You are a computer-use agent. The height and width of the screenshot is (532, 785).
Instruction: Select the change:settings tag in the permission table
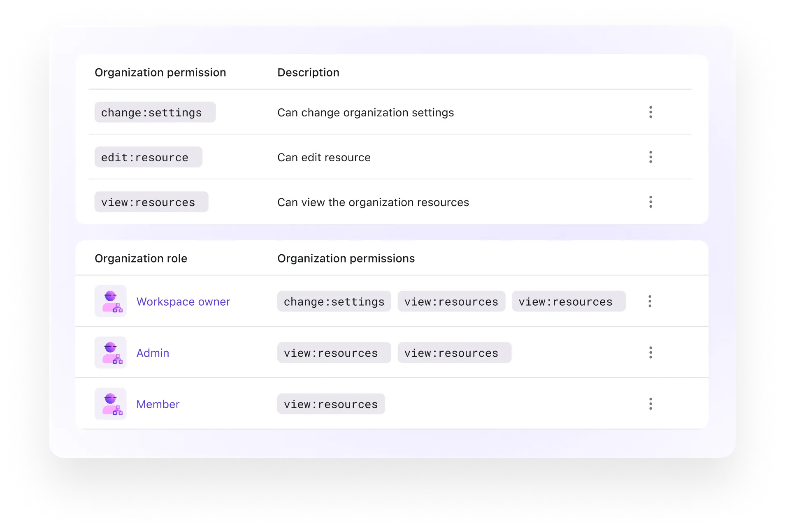pos(155,112)
